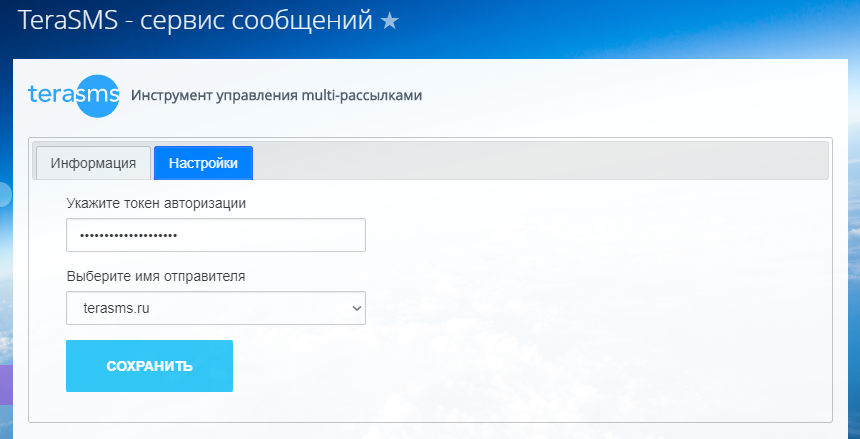Open the sender name dropdown showing terasms.ru

(x=216, y=308)
